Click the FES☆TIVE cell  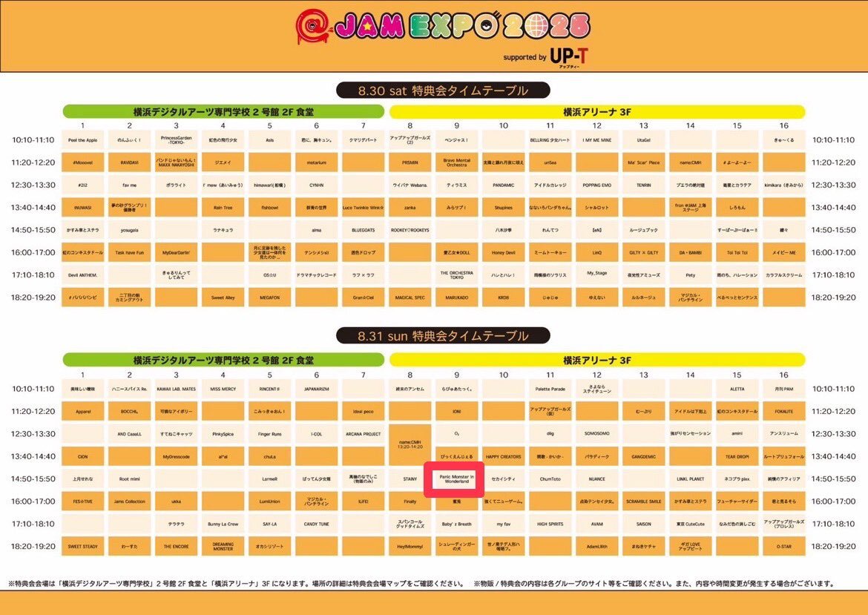pyautogui.click(x=83, y=501)
